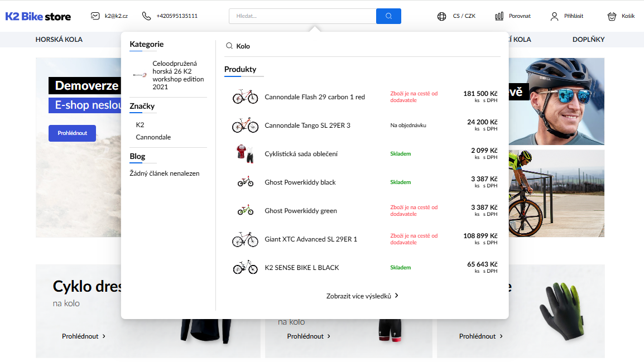Click the shopping basket icon
The width and height of the screenshot is (644, 362).
(x=612, y=16)
